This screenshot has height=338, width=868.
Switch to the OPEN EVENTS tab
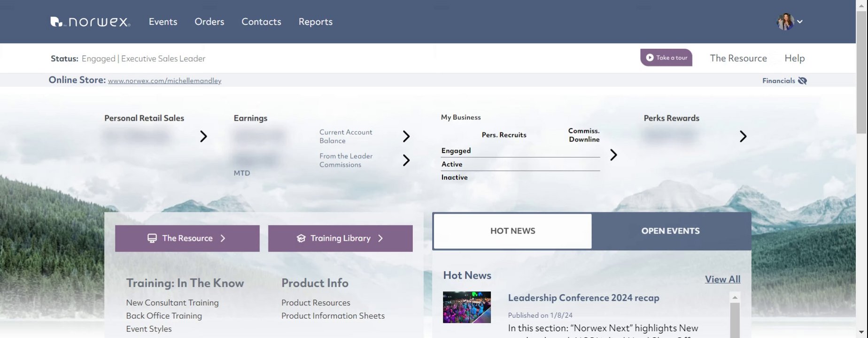pyautogui.click(x=671, y=231)
